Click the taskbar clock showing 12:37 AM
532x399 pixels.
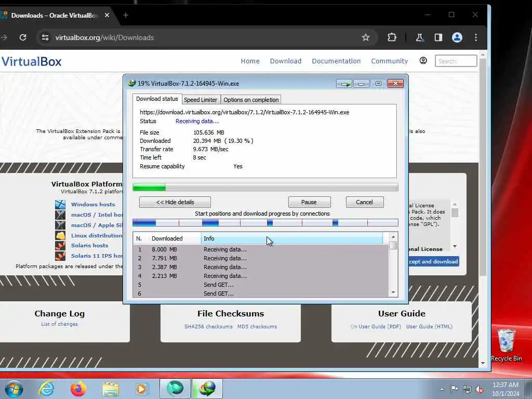pyautogui.click(x=506, y=389)
